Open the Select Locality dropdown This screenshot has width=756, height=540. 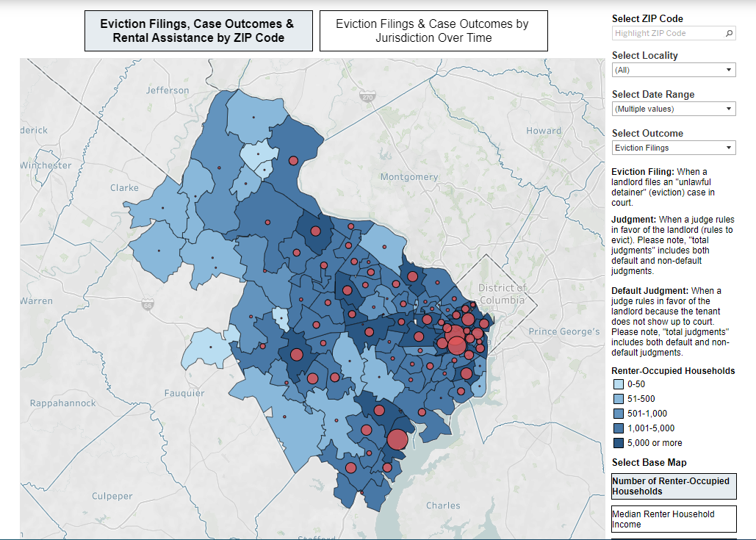(x=674, y=70)
